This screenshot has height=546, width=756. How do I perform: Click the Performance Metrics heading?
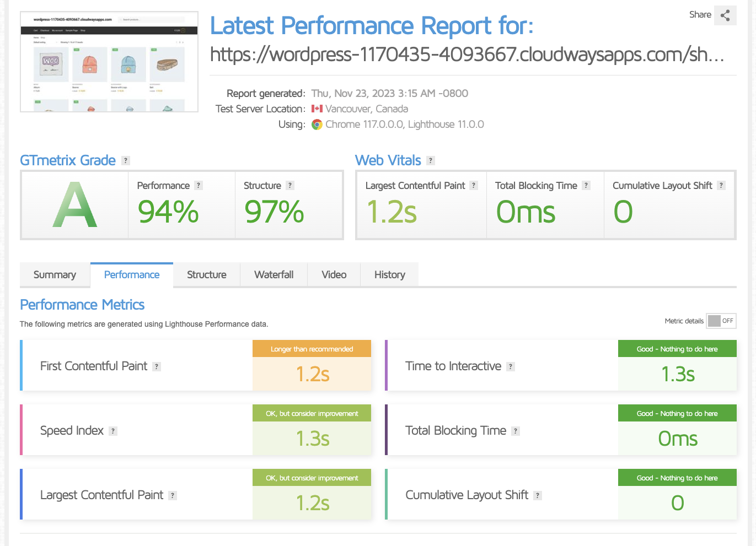[82, 305]
